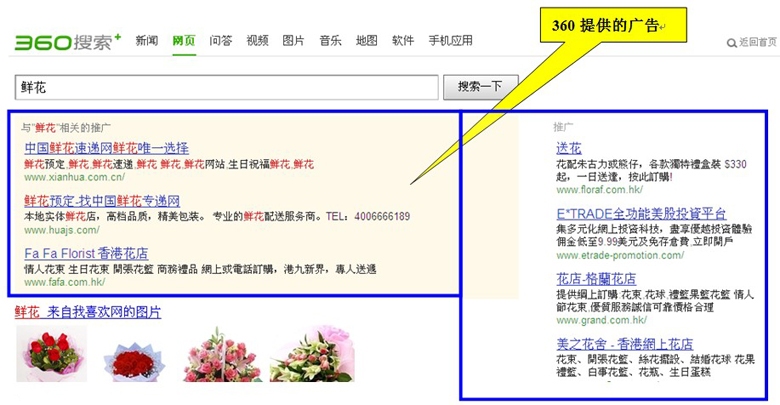
Task: Open 中国鲜花速递网鲜花唯一选择 ad link
Action: [106, 148]
